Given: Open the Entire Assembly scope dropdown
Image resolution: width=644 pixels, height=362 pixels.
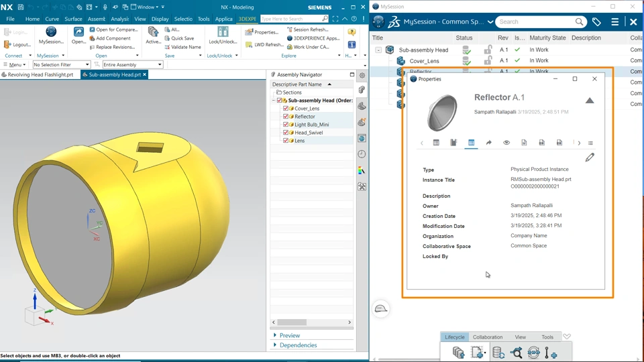Looking at the screenshot, I should click(x=132, y=64).
